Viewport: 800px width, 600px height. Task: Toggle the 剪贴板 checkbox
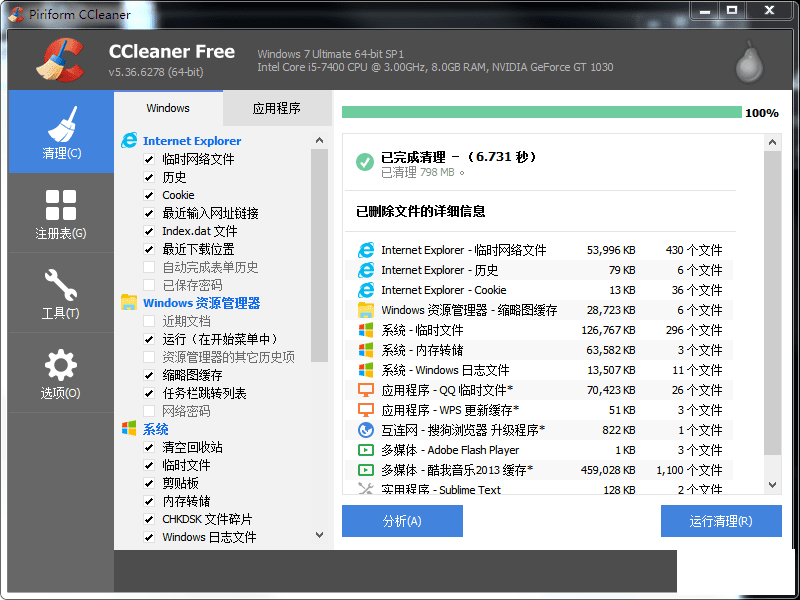tap(149, 483)
